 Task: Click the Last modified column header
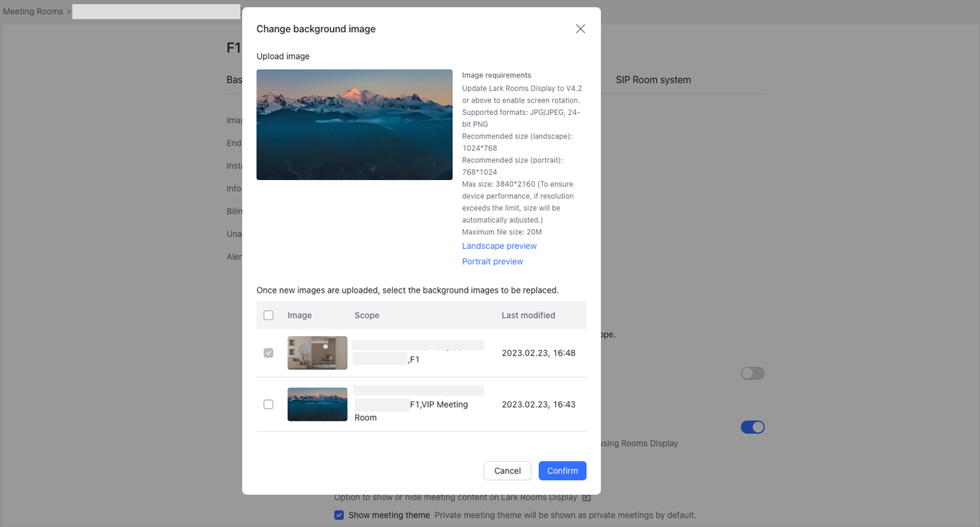tap(528, 315)
